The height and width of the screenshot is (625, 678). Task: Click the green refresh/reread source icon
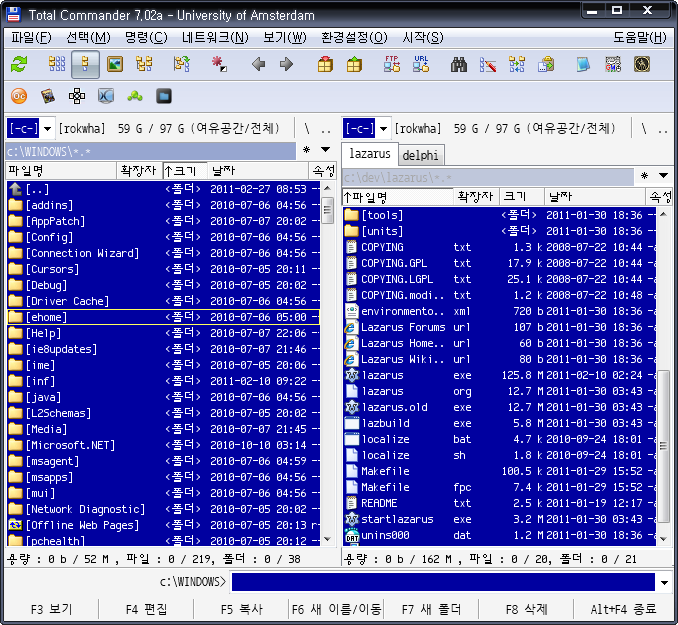point(19,64)
